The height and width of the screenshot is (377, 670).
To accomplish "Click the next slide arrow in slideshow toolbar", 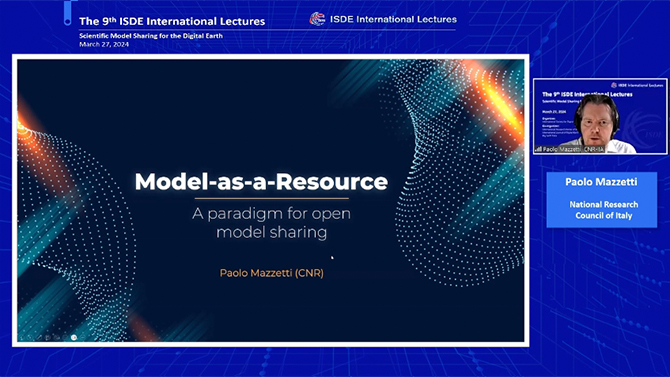I will tap(29, 337).
